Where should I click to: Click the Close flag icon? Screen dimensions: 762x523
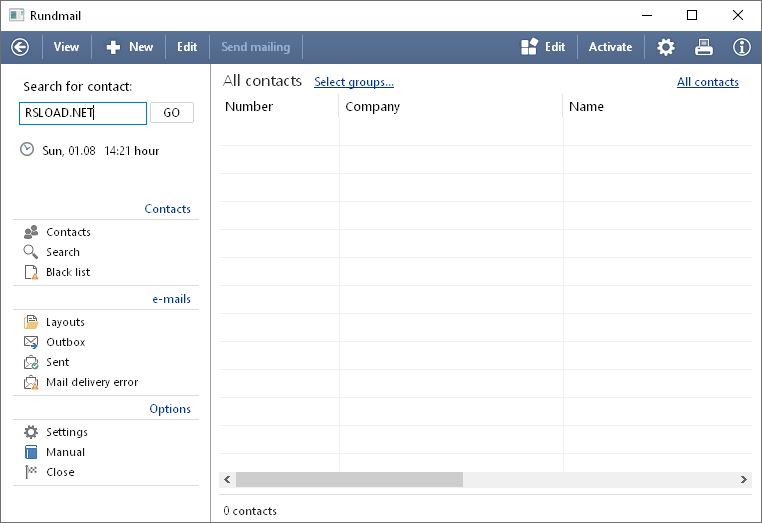pos(31,472)
